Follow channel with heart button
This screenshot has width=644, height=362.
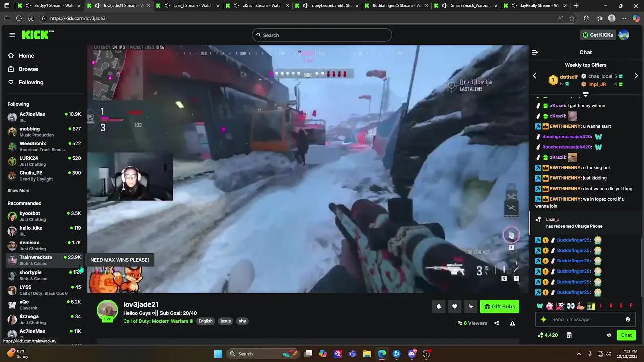(x=455, y=306)
